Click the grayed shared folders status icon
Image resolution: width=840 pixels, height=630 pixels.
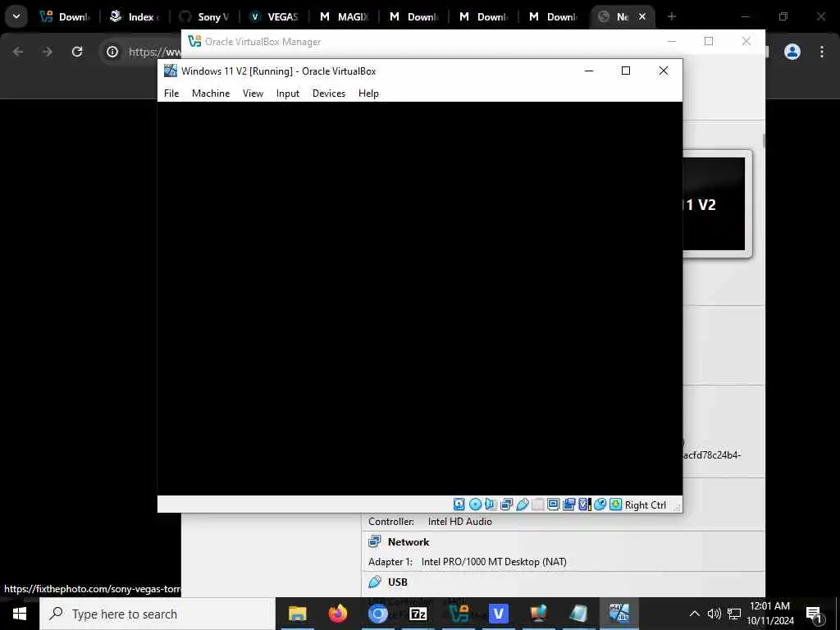pos(538,504)
